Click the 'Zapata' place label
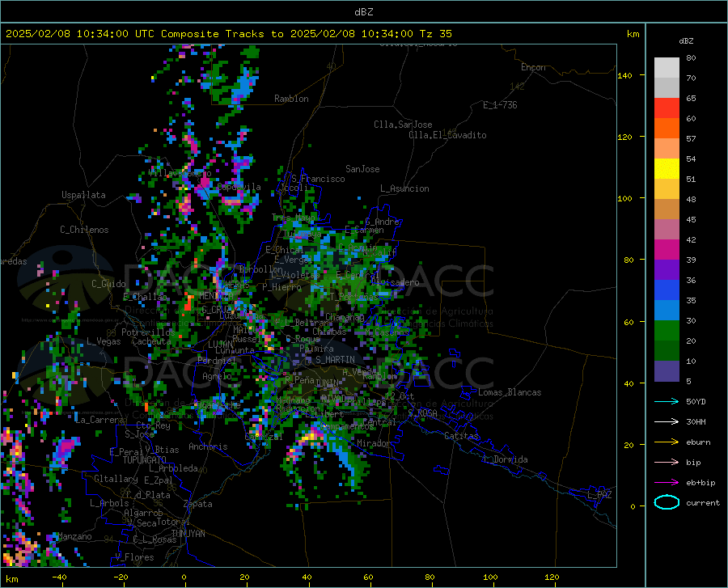This screenshot has height=588, width=728. [198, 504]
